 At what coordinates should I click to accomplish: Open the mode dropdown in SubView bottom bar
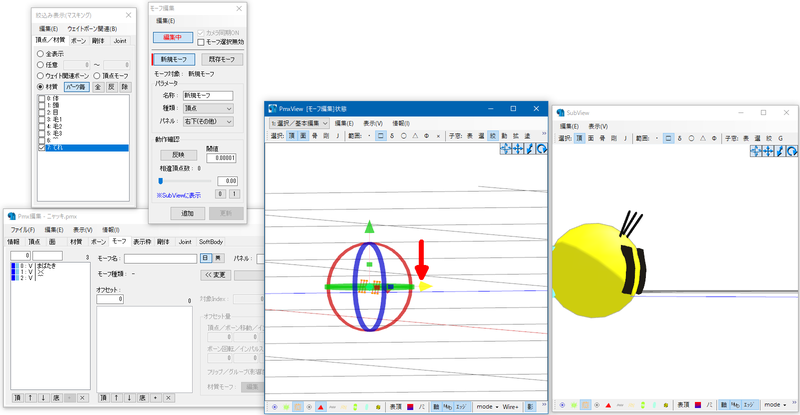(x=774, y=405)
